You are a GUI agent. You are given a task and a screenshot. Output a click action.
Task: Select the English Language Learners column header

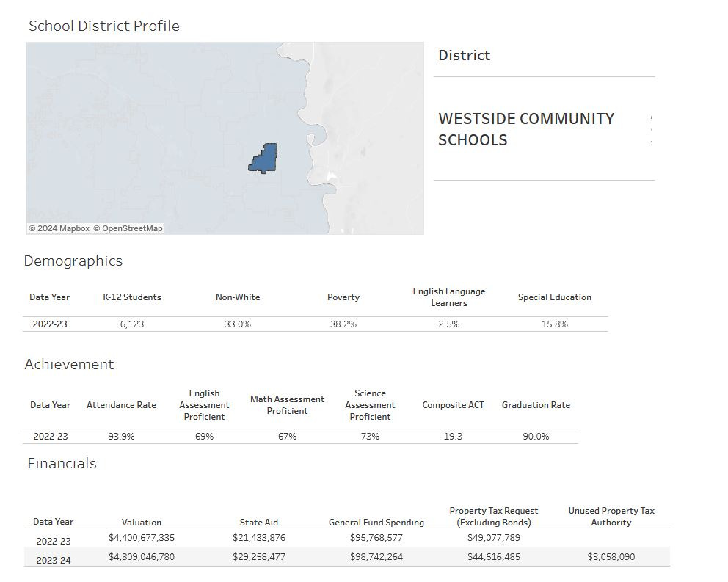(x=449, y=297)
